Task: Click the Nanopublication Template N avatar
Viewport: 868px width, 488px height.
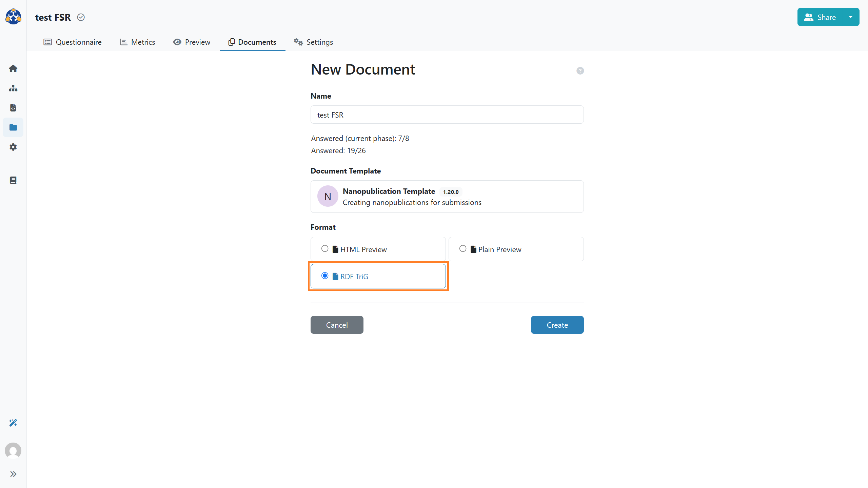Action: [x=328, y=196]
